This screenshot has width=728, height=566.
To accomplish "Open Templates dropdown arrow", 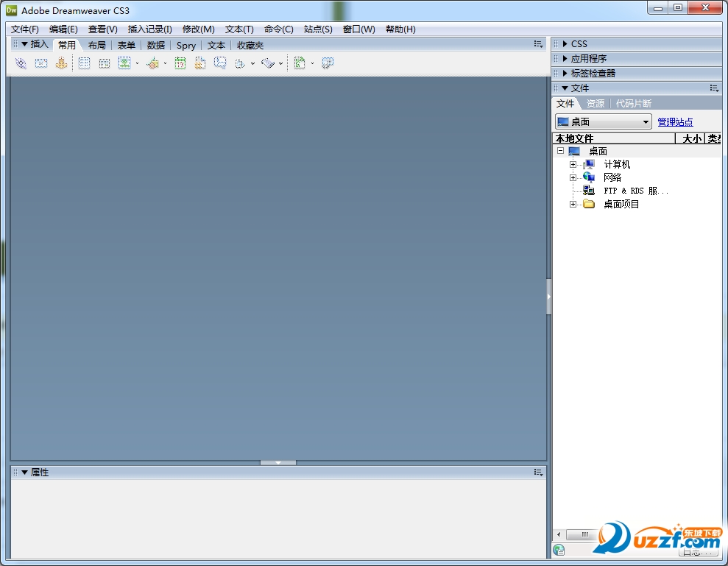I will tap(312, 63).
